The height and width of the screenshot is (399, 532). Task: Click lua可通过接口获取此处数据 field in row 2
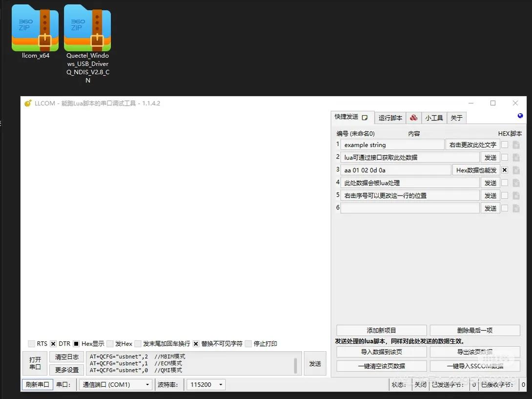pos(410,157)
